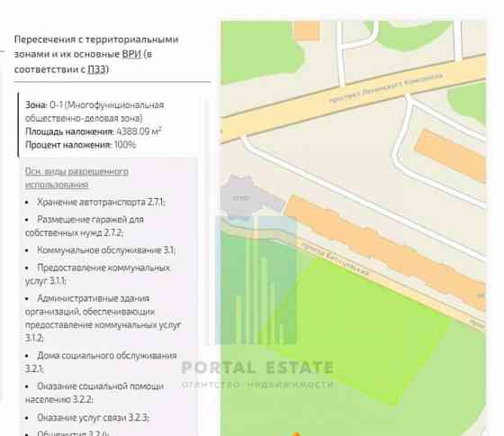
Task: Click 'Процент наложения: 100%' value
Action: coord(81,145)
